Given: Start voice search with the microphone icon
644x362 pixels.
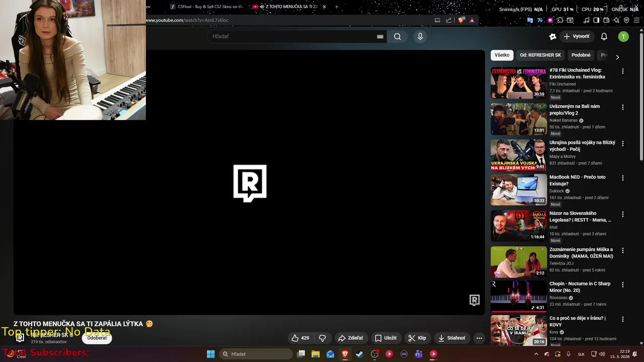Looking at the screenshot, I should [x=420, y=36].
